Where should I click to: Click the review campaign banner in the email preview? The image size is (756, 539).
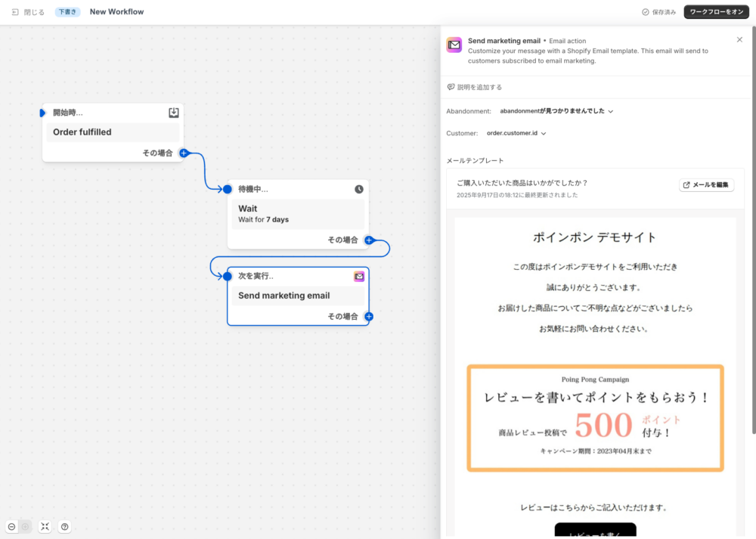click(595, 418)
